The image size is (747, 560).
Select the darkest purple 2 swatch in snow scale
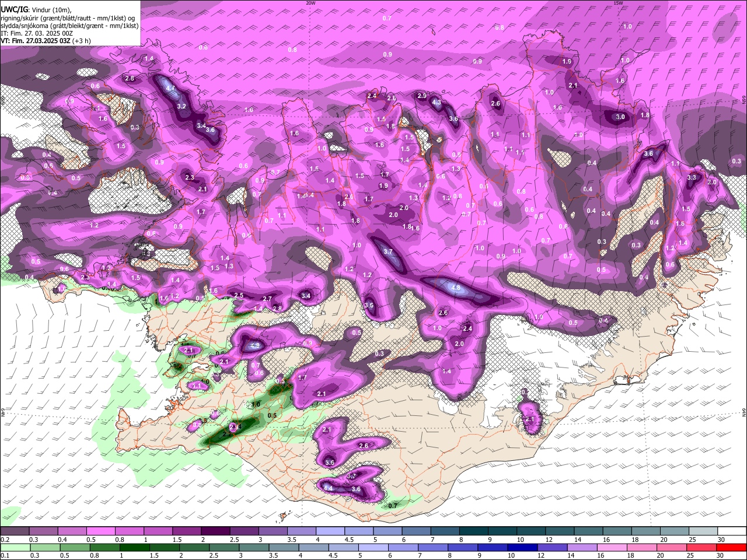click(x=215, y=531)
